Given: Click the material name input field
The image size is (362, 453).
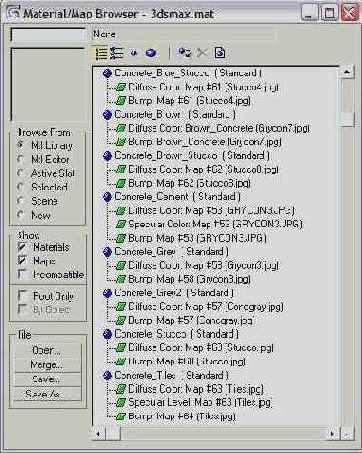Looking at the screenshot, I should 48,35.
